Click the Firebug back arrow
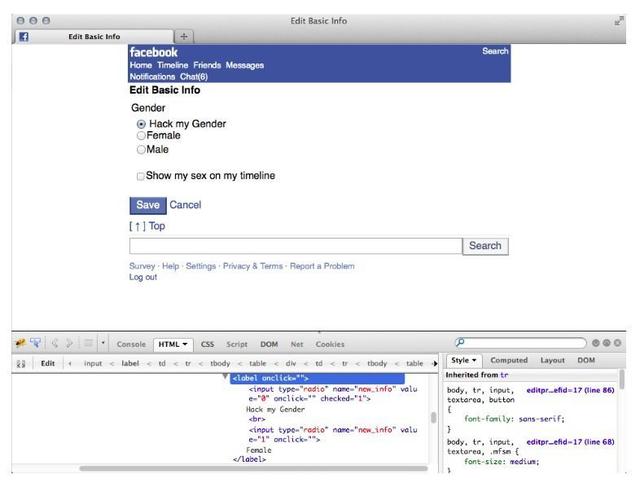640x487 pixels. [x=55, y=343]
